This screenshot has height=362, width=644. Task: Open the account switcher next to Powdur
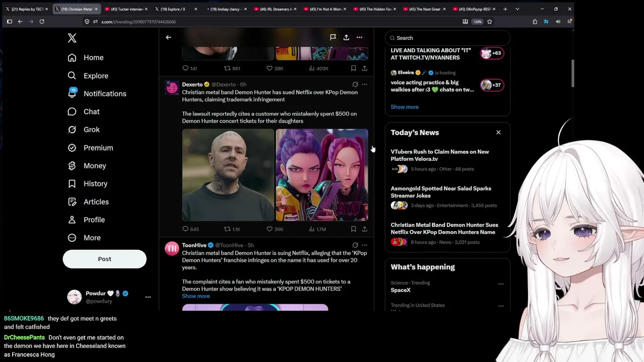[148, 297]
